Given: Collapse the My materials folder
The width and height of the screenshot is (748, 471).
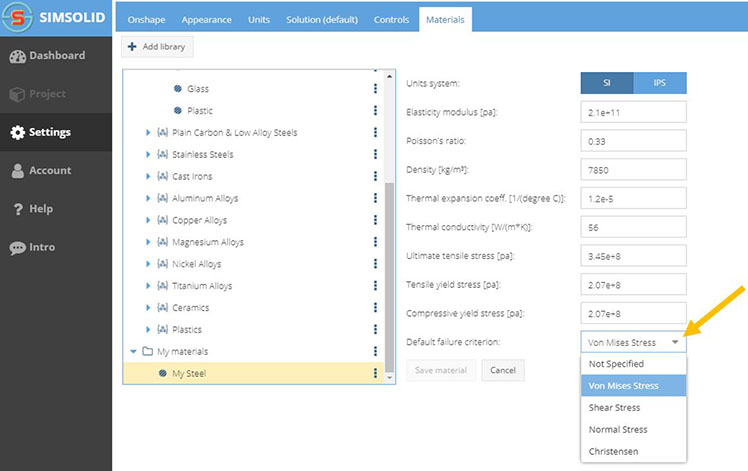Looking at the screenshot, I should tap(132, 351).
